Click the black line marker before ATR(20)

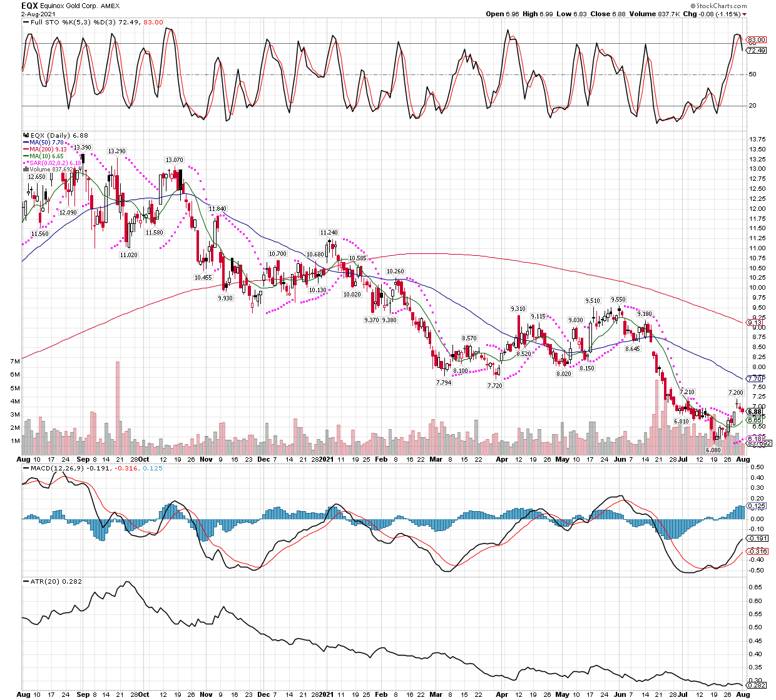(x=26, y=581)
